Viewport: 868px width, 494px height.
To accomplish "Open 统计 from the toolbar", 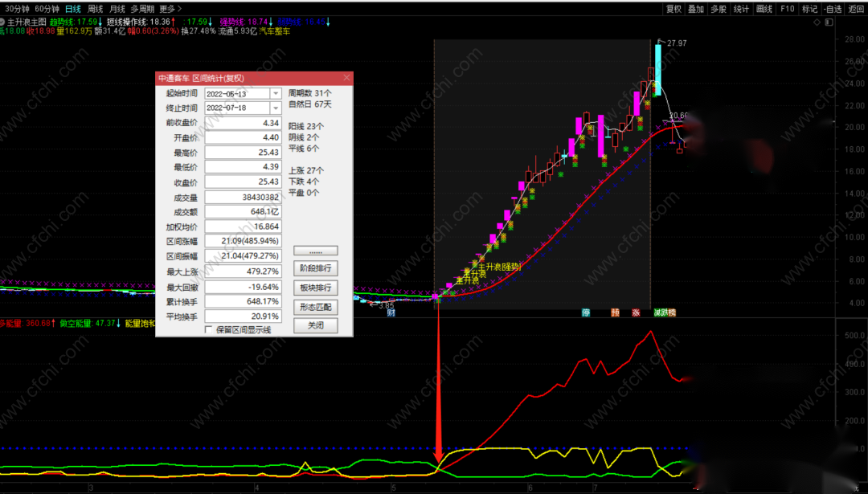I will click(741, 9).
